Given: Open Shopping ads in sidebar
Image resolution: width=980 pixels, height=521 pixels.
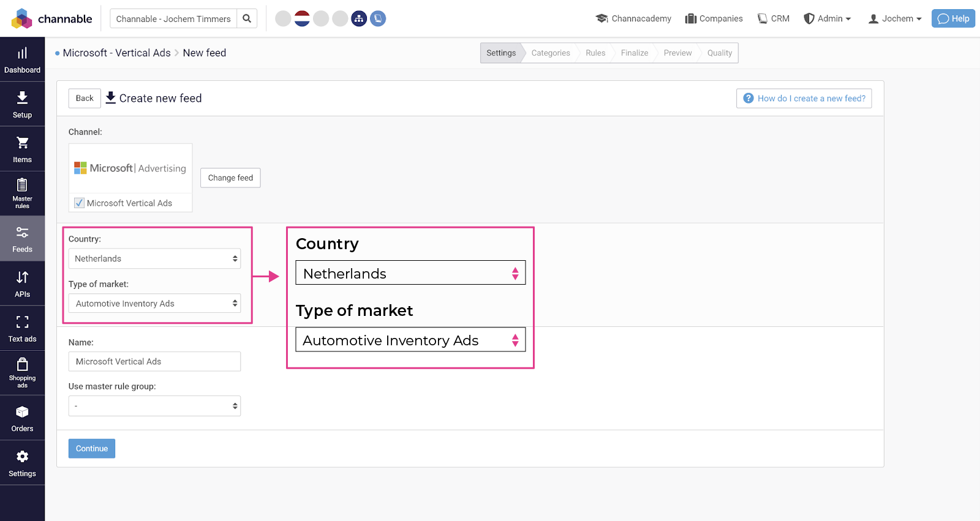Looking at the screenshot, I should click(22, 373).
